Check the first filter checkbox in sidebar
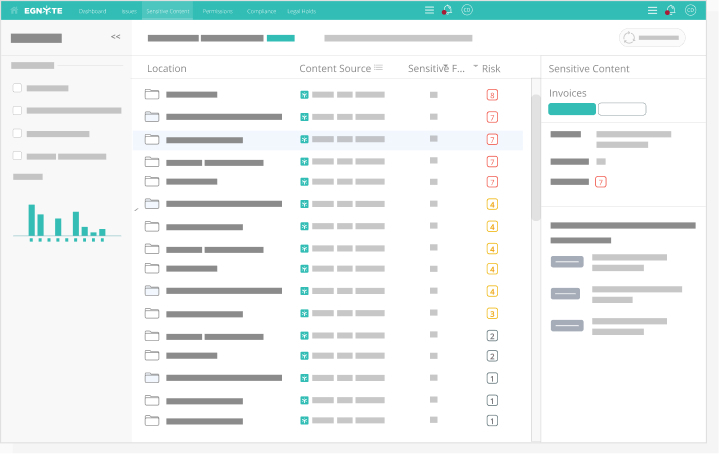The image size is (719, 454). click(x=17, y=88)
